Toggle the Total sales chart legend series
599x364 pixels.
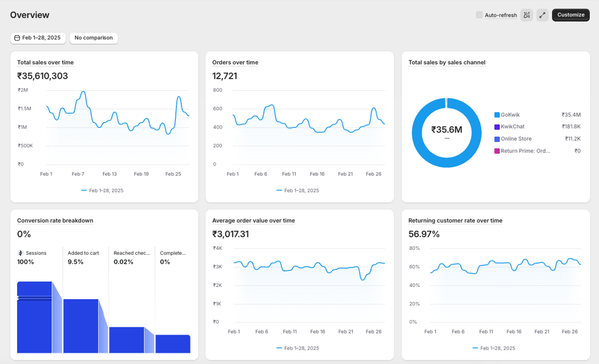tap(103, 191)
